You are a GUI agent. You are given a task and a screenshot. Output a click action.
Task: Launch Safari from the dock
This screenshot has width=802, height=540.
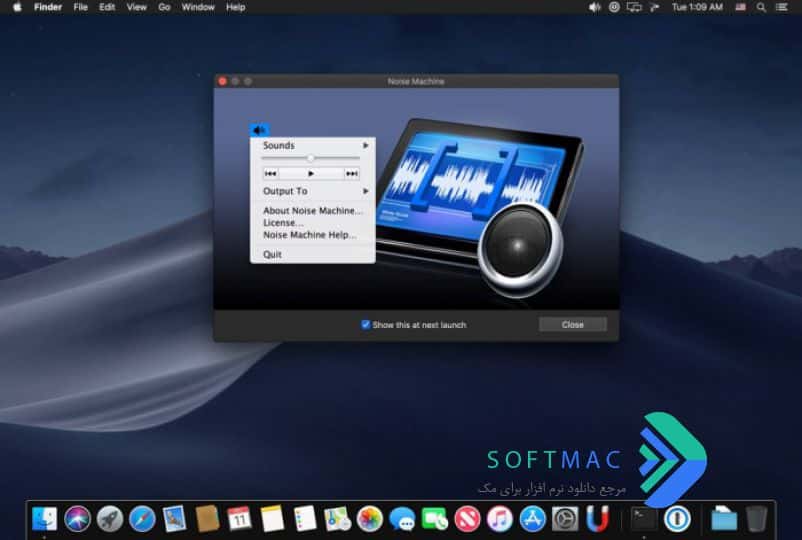[142, 519]
